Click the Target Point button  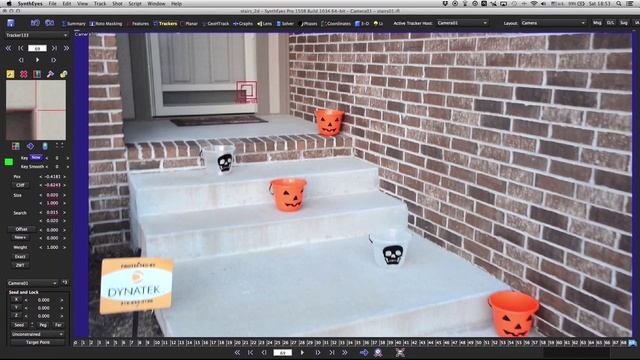(38, 342)
